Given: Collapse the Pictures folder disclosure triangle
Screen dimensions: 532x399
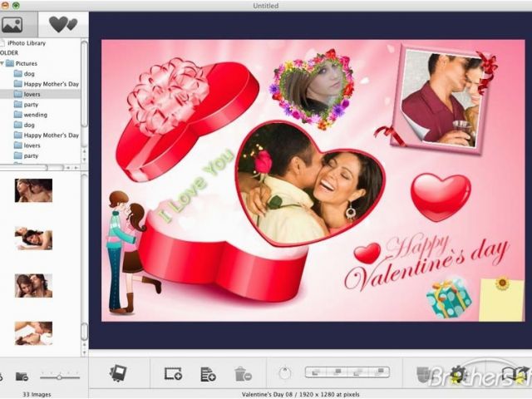Looking at the screenshot, I should (3, 63).
